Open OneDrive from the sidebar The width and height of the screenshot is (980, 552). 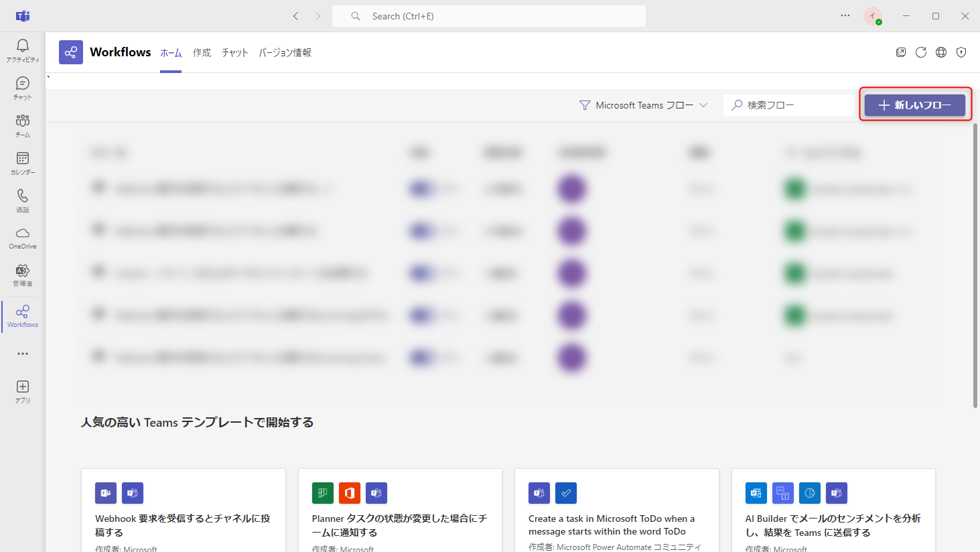tap(23, 238)
